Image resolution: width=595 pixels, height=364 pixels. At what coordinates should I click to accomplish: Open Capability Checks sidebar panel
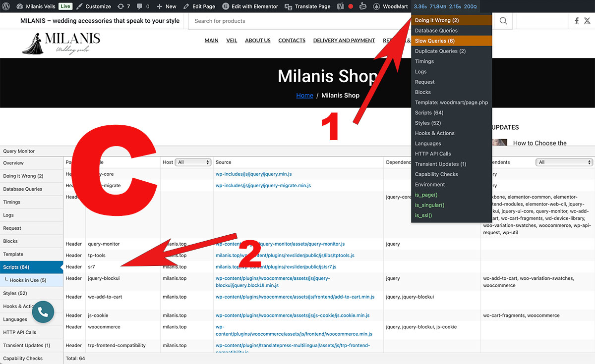click(x=31, y=358)
